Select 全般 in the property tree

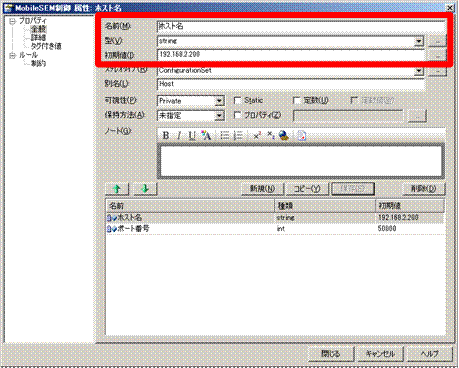38,29
